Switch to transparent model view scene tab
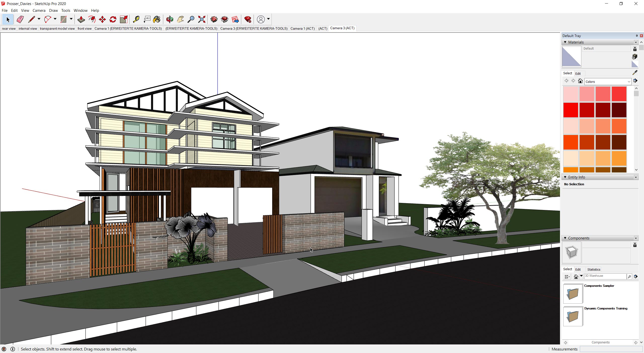644x353 pixels. pyautogui.click(x=57, y=28)
